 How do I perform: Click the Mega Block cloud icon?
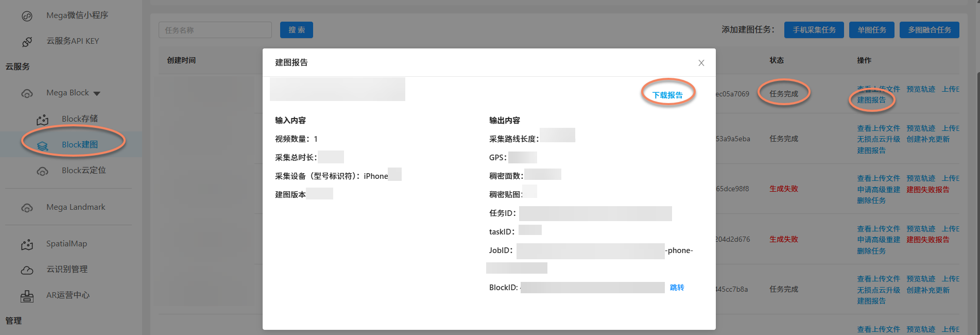pos(27,93)
